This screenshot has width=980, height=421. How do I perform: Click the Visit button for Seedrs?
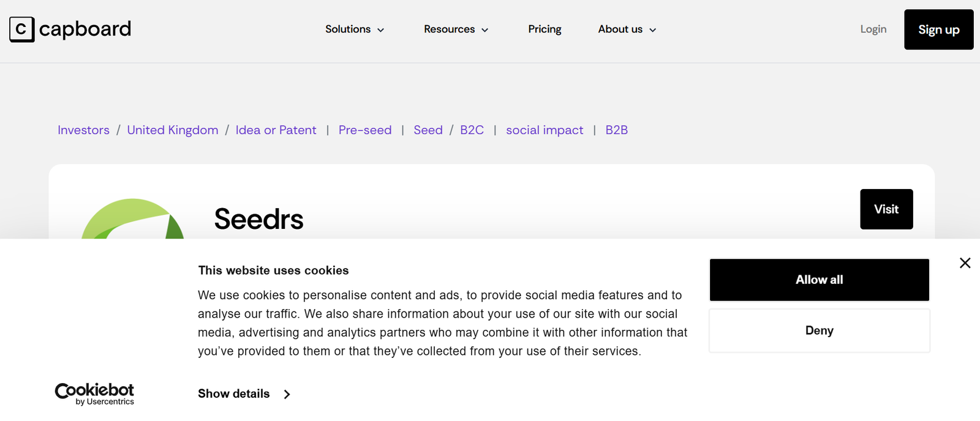(x=886, y=209)
